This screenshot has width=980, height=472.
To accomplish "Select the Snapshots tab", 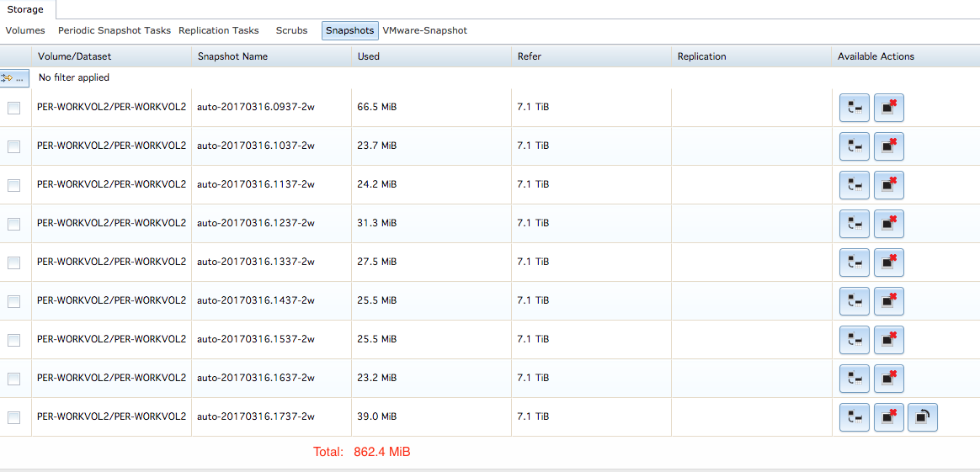I will pyautogui.click(x=350, y=30).
